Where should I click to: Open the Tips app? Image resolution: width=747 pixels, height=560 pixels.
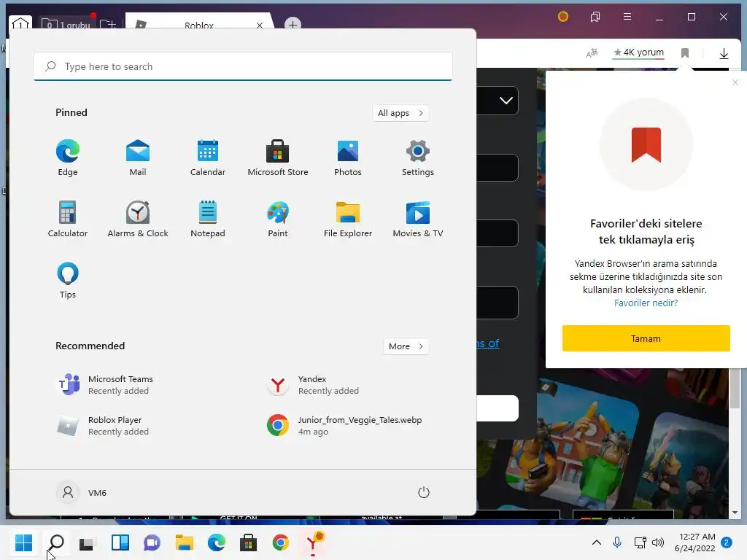click(68, 281)
